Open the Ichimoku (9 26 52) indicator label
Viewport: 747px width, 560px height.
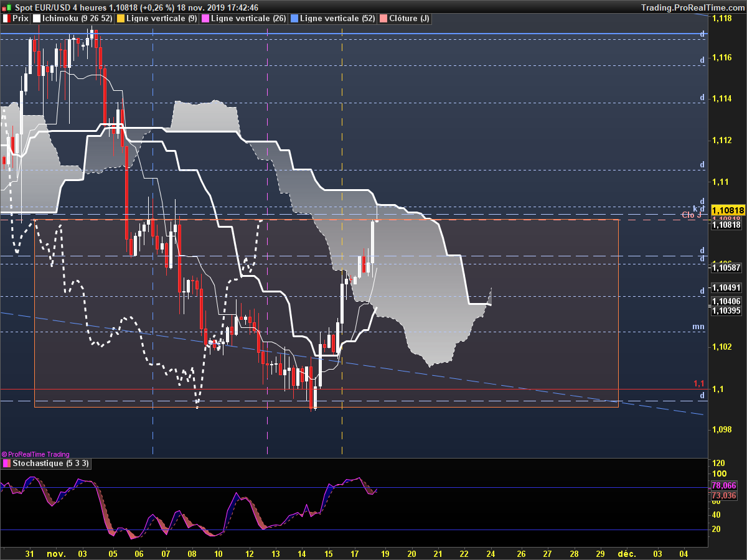coord(78,19)
